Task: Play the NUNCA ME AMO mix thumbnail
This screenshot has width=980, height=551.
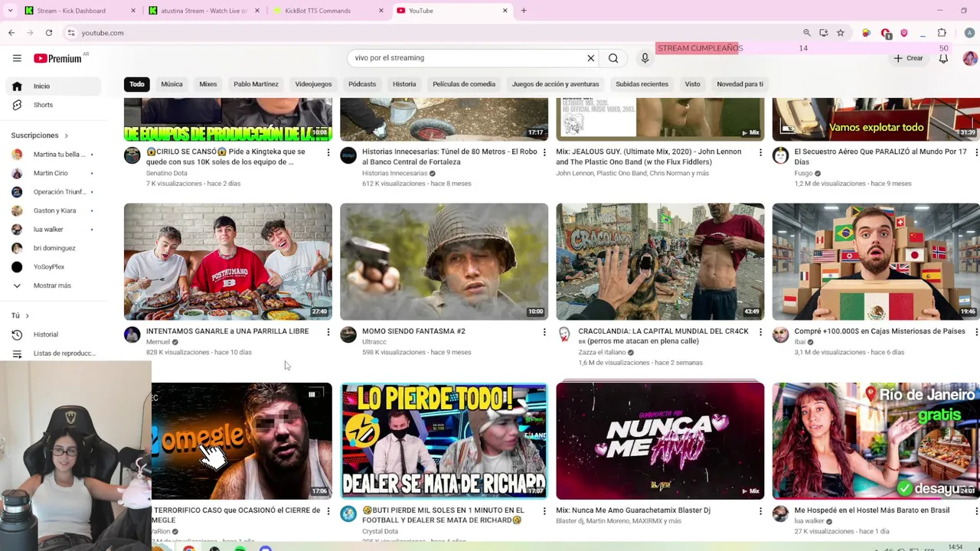Action: [x=660, y=441]
